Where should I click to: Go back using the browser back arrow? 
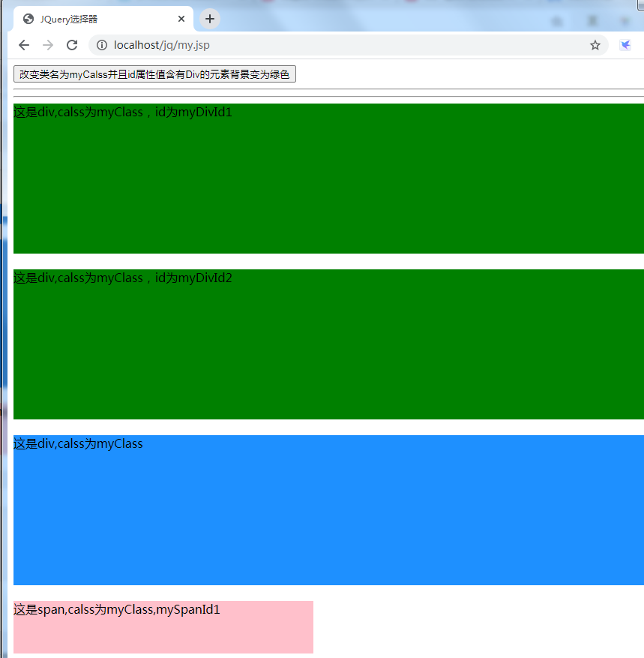point(24,45)
